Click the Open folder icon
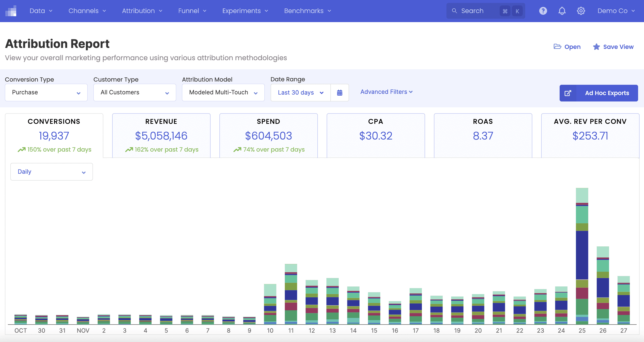 557,47
